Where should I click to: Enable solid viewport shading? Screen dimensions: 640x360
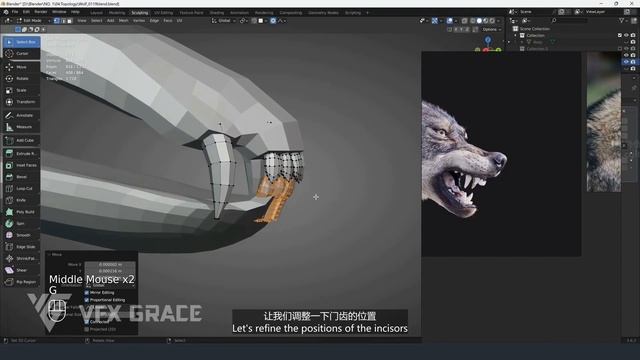(x=479, y=20)
